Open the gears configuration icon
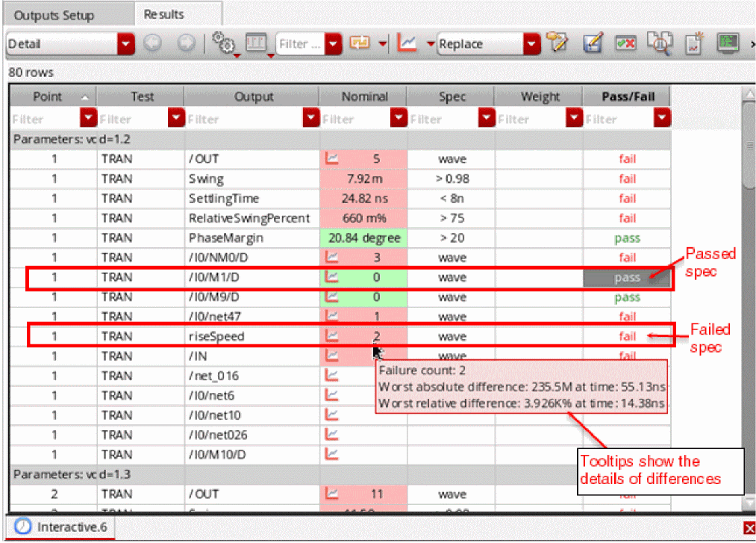The height and width of the screenshot is (543, 756). [x=224, y=43]
